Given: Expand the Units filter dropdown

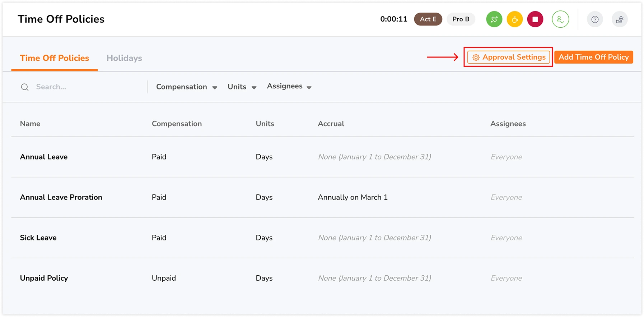Looking at the screenshot, I should pos(242,87).
